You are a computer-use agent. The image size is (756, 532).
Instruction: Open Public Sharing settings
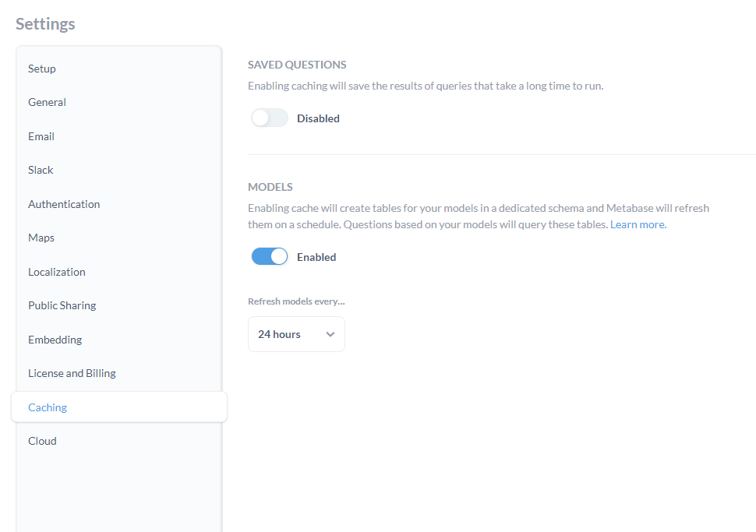coord(62,305)
